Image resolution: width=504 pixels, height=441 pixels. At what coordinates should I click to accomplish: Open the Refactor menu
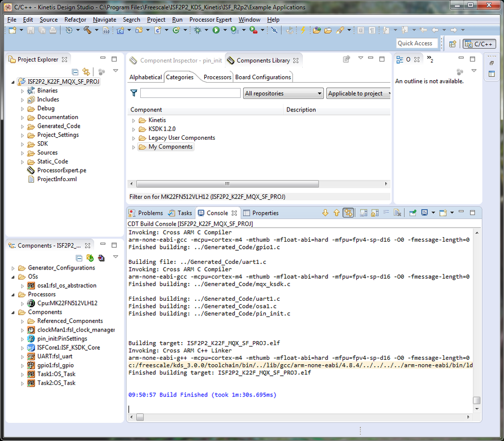tap(75, 20)
